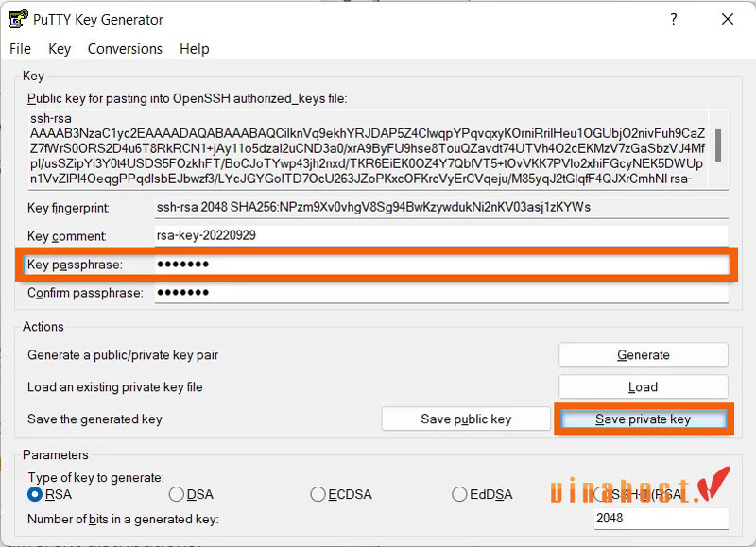Click Save private key button

(644, 419)
